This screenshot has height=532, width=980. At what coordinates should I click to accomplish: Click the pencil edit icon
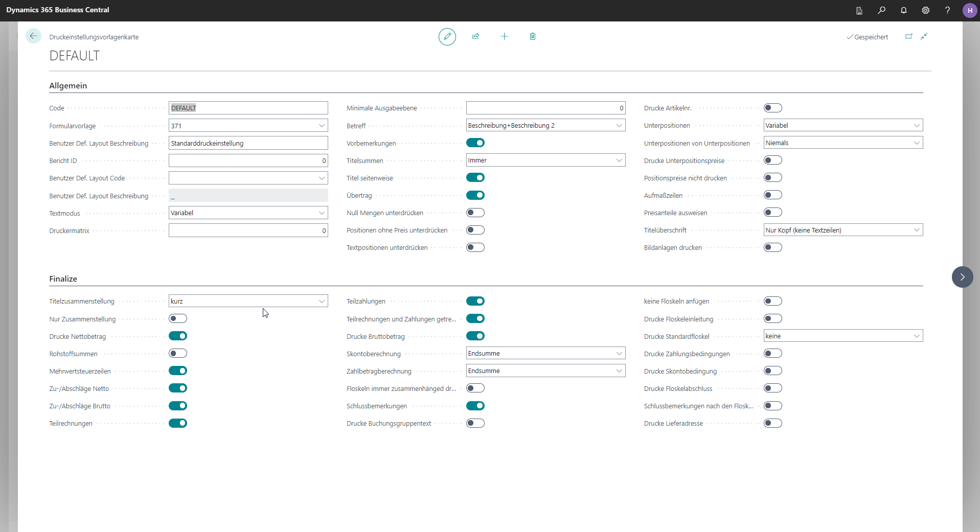[447, 36]
